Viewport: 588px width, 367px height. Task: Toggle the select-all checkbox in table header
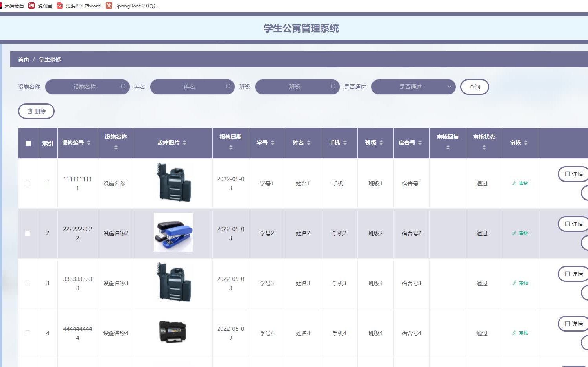tap(28, 143)
